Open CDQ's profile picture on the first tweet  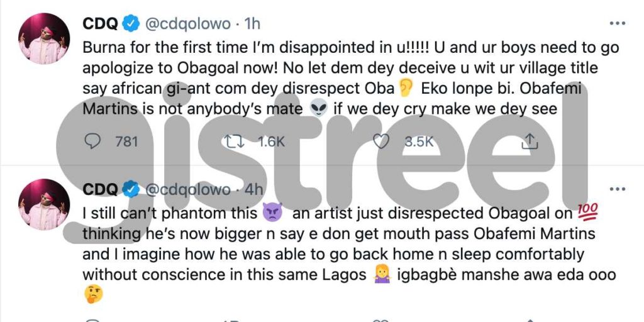tap(44, 38)
